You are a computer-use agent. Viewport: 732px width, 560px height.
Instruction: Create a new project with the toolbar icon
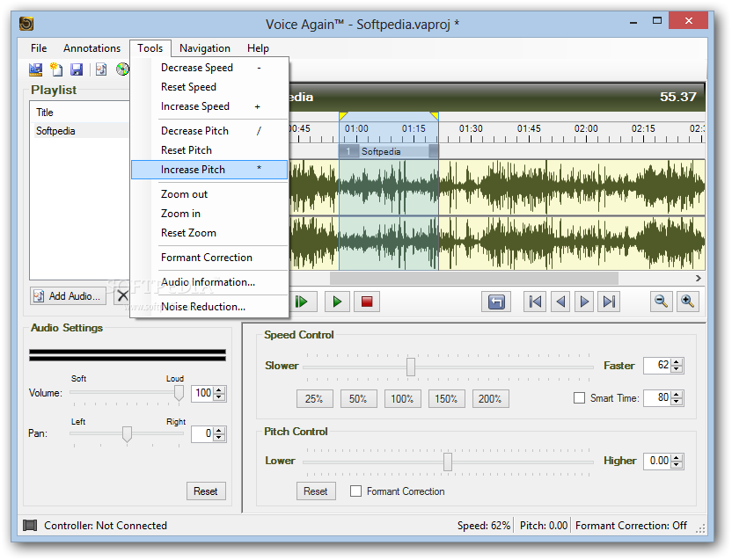(56, 69)
